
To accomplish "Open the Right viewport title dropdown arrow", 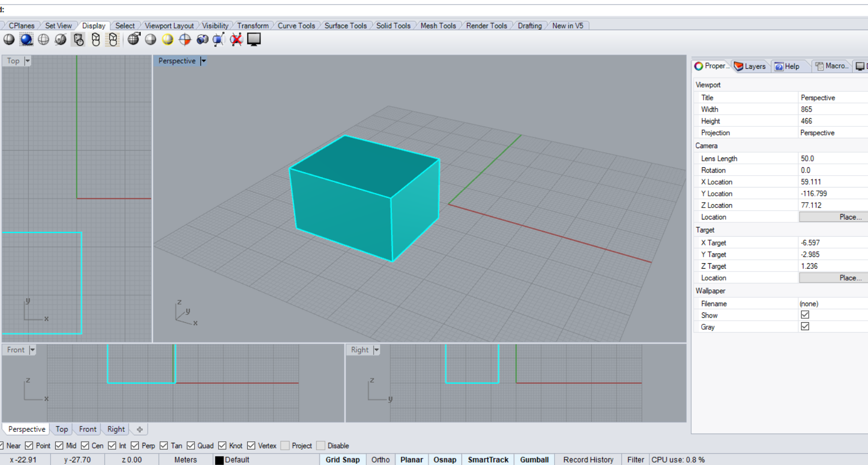I will [376, 350].
